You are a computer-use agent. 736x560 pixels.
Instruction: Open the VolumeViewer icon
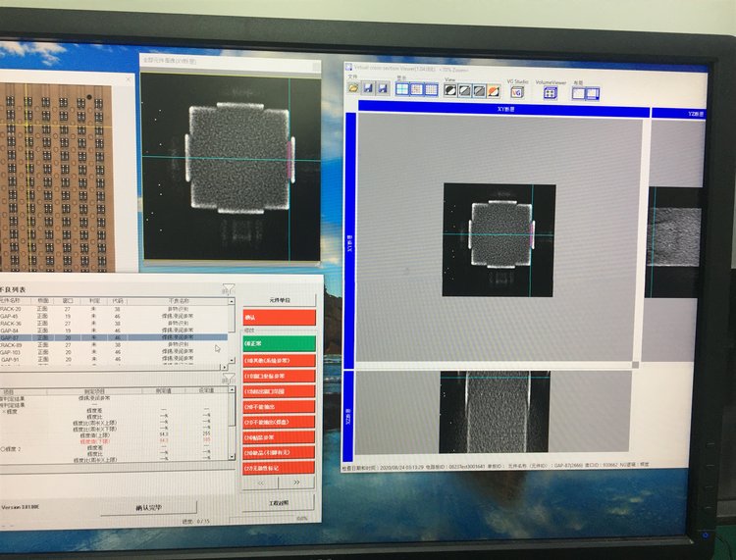click(551, 93)
